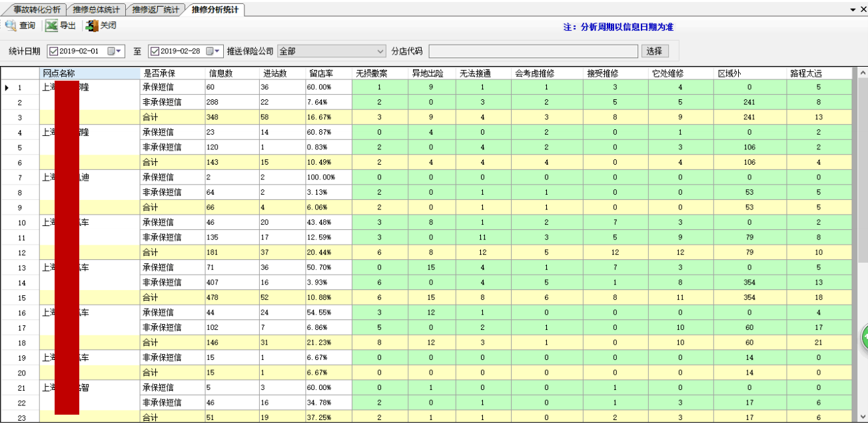The width and height of the screenshot is (868, 426).
Task: Open the end date calendar dropdown
Action: (x=215, y=51)
